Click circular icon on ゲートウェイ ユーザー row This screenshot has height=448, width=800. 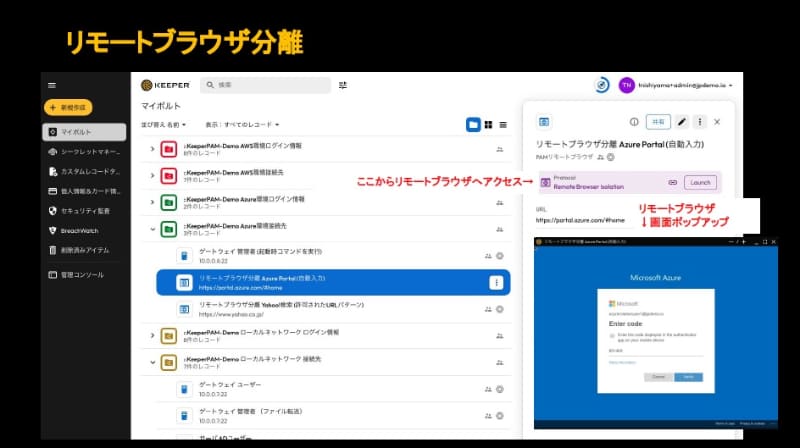[500, 389]
